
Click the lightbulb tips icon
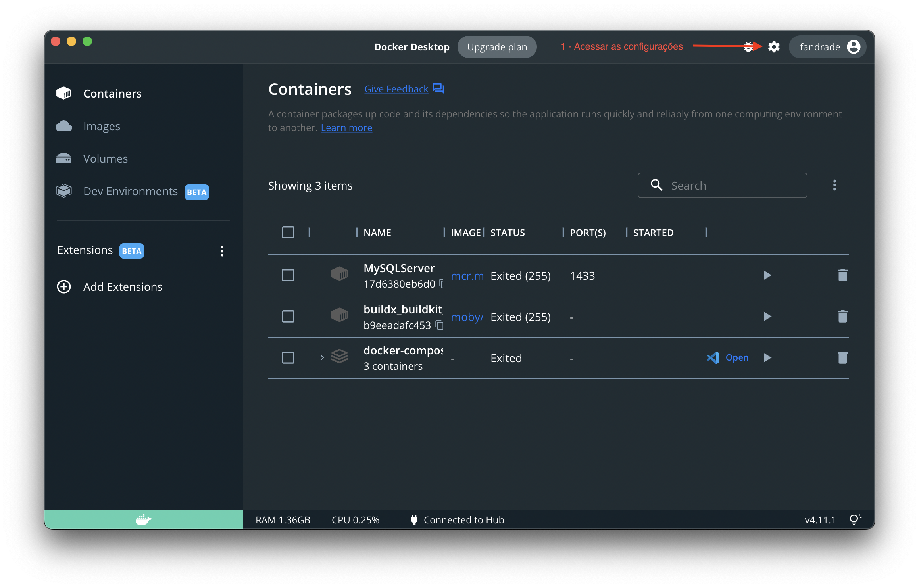coord(855,519)
